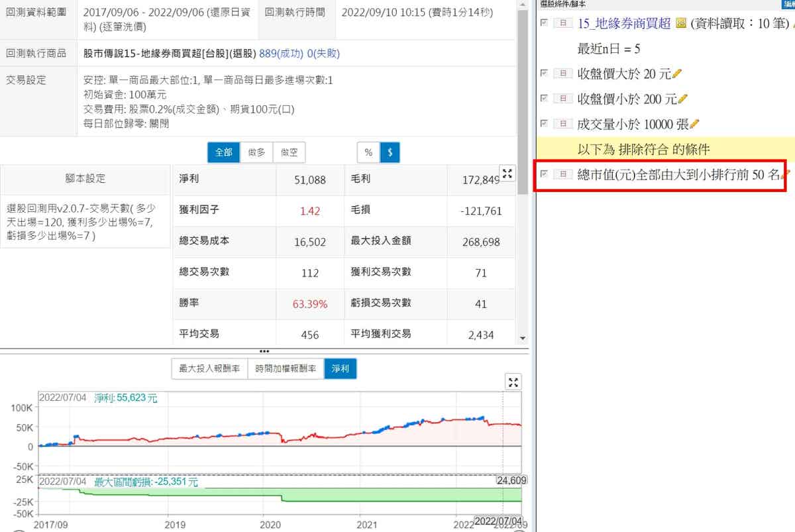
Task: Edit the 收盤價大於 20 元 condition pencil
Action: (x=677, y=74)
